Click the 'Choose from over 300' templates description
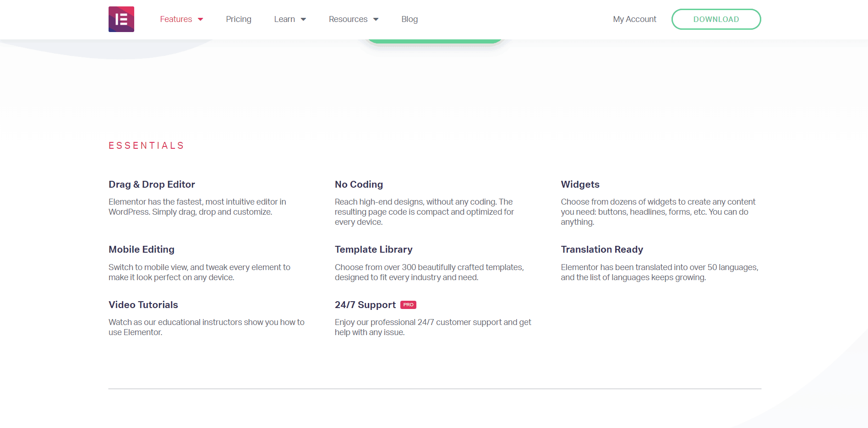Viewport: 868px width, 428px height. (x=429, y=272)
